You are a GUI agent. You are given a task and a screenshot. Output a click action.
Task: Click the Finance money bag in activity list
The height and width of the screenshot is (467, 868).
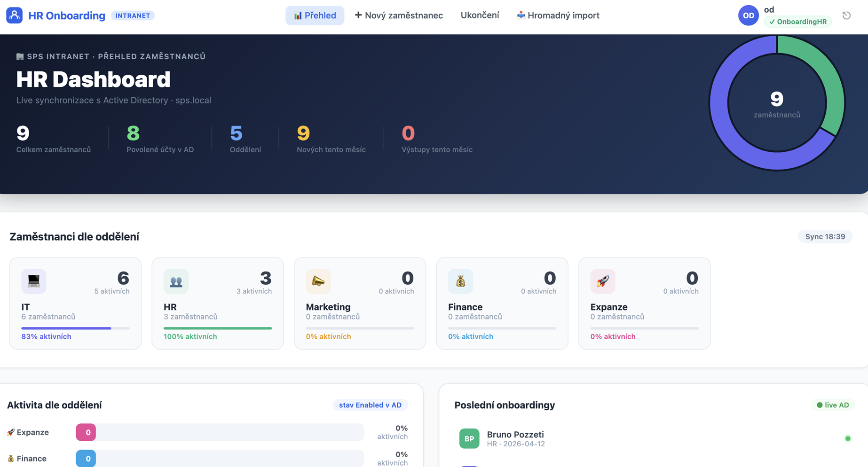coord(11,459)
